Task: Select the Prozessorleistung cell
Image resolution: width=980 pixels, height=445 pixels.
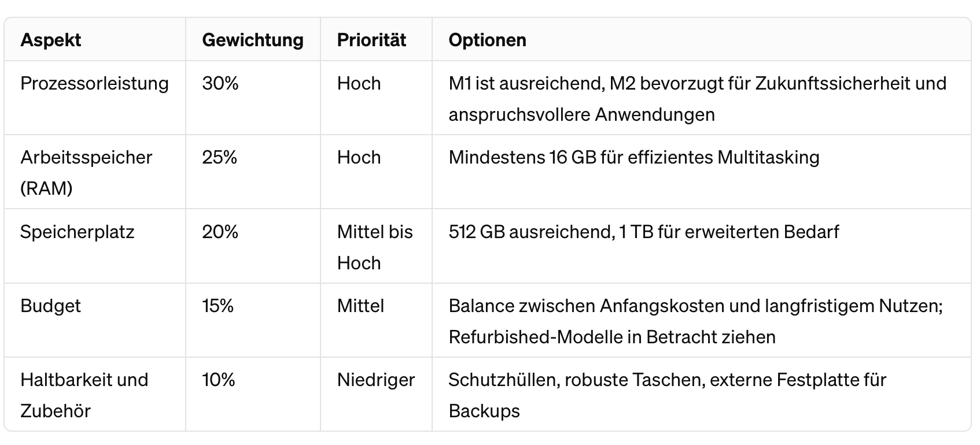Action: 94,83
